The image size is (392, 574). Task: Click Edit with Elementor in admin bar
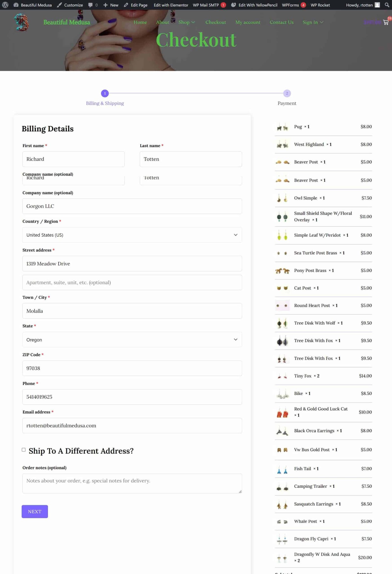[171, 5]
